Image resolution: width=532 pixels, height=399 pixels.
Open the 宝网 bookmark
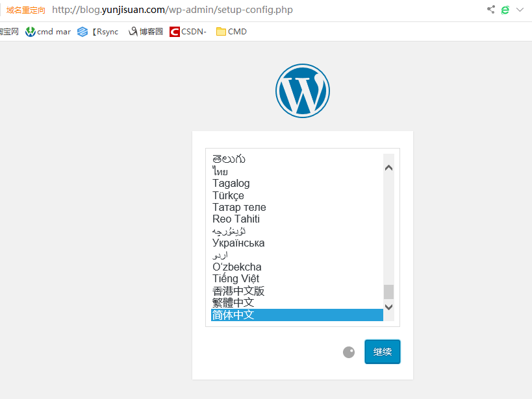(x=9, y=32)
